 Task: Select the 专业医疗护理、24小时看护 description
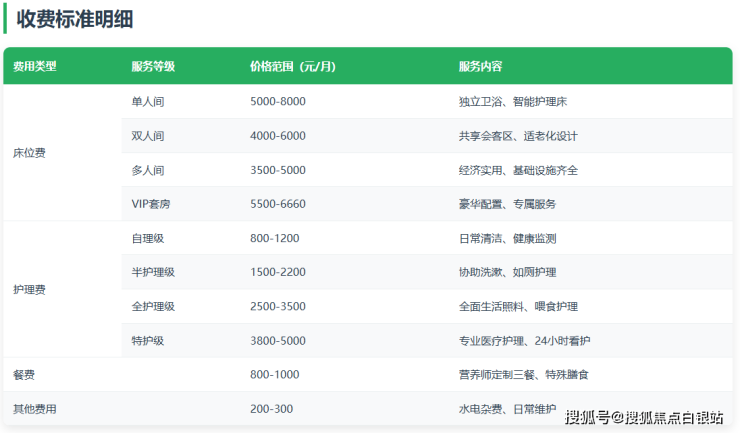(x=524, y=340)
